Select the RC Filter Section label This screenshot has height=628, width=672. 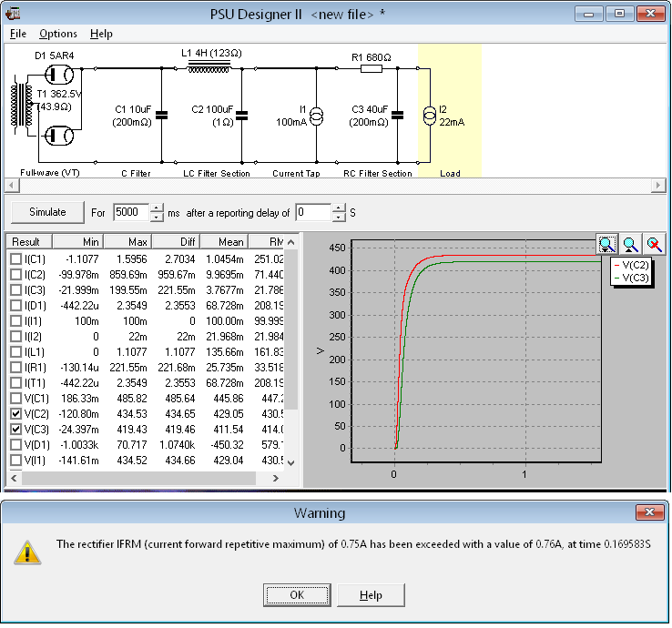378,174
